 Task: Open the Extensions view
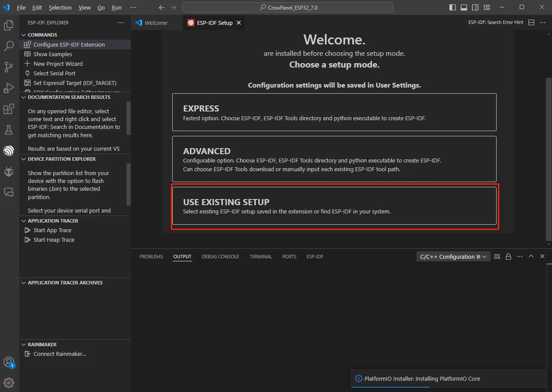point(9,109)
